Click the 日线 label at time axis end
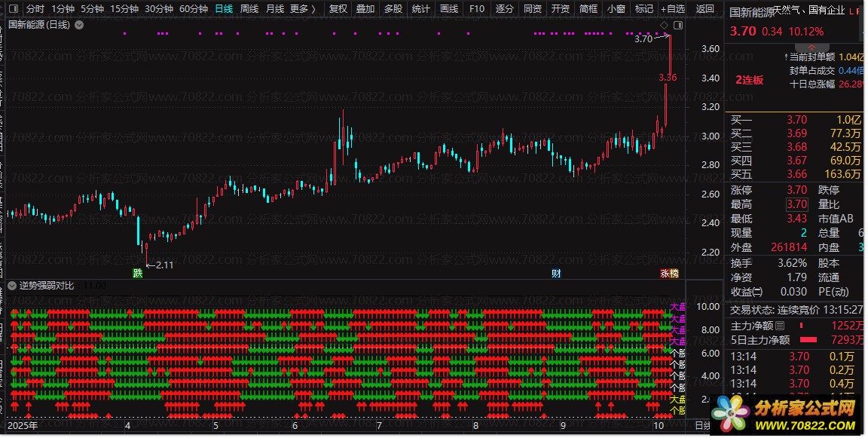The image size is (868, 438). coord(703,426)
